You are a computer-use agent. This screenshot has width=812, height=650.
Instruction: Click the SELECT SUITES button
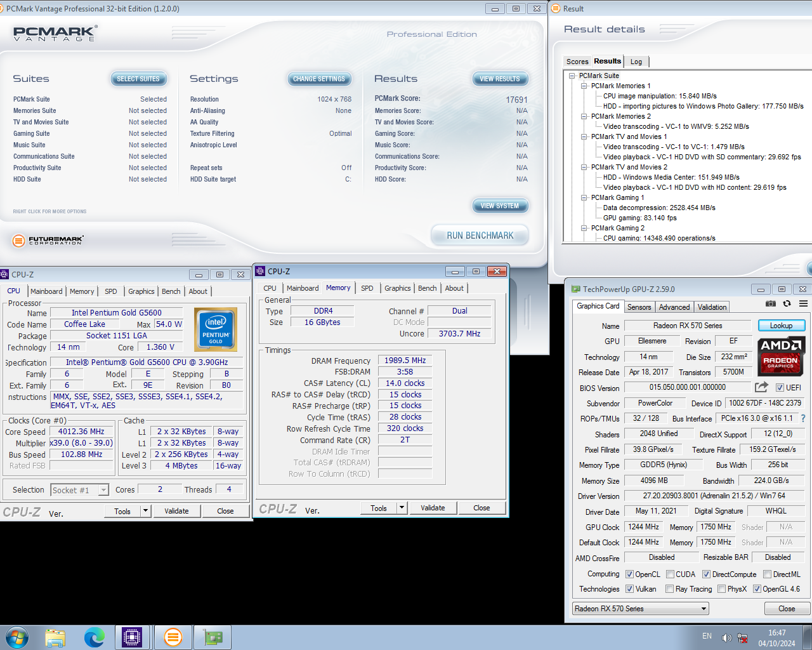coord(138,79)
